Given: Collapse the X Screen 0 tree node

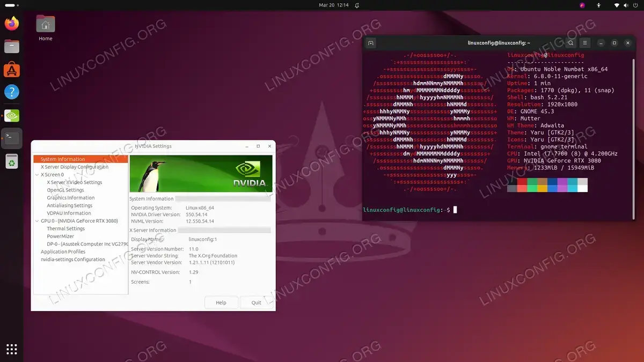Looking at the screenshot, I should pyautogui.click(x=37, y=175).
